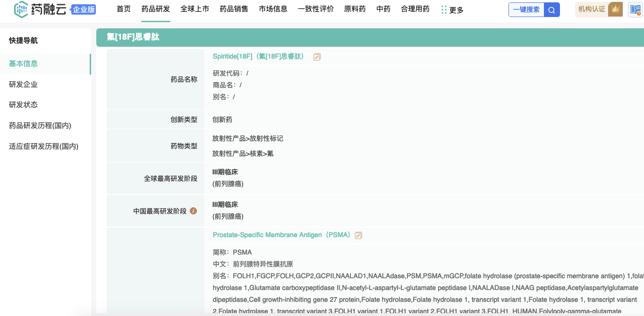Click 中文：前列腺特异性膜抗原 line
The image size is (644, 316).
tap(253, 264)
